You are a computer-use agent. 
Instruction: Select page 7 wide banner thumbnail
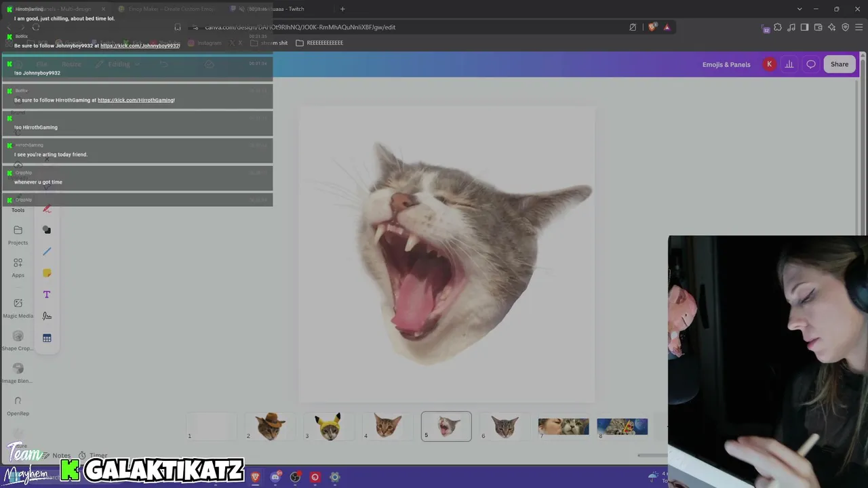pyautogui.click(x=564, y=426)
